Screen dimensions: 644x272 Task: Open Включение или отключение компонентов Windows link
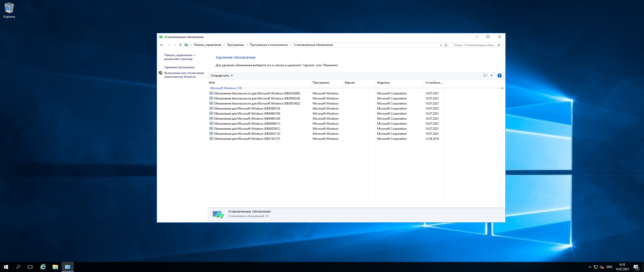coord(184,75)
